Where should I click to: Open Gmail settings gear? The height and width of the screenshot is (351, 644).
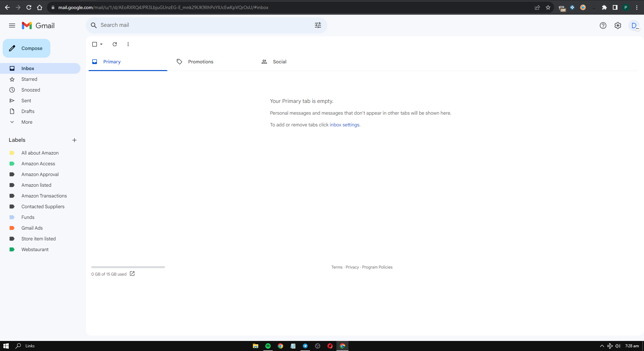618,25
